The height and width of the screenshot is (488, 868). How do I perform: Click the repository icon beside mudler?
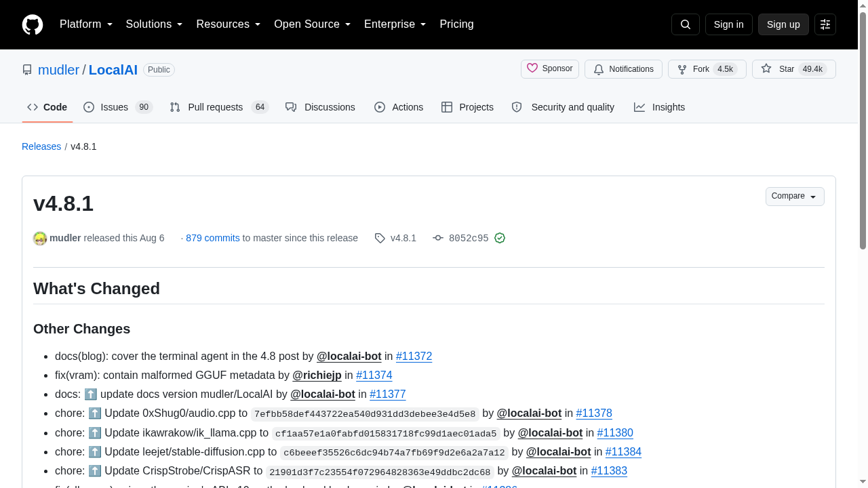pyautogui.click(x=27, y=70)
